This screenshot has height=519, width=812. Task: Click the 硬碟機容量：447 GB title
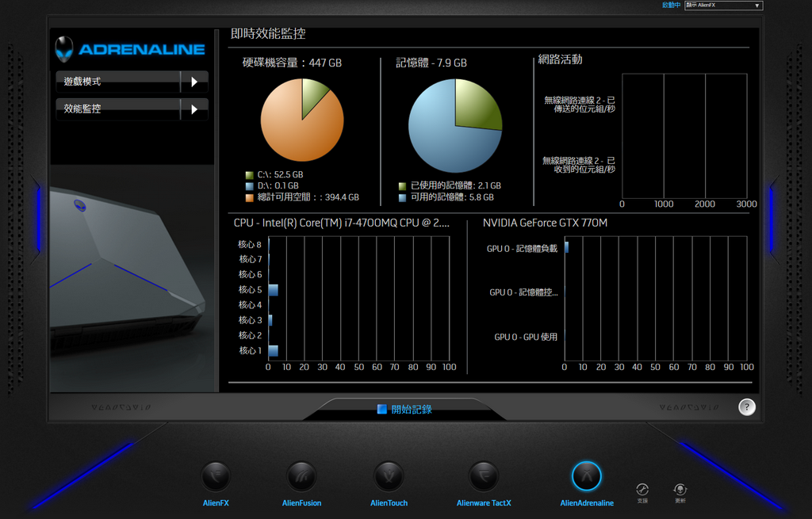(292, 63)
